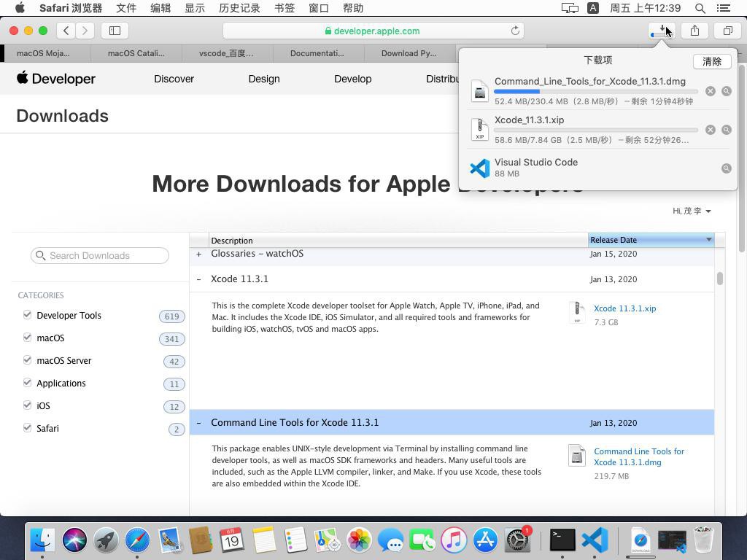The width and height of the screenshot is (747, 560).
Task: Open the Discover navigation link
Action: 174,79
